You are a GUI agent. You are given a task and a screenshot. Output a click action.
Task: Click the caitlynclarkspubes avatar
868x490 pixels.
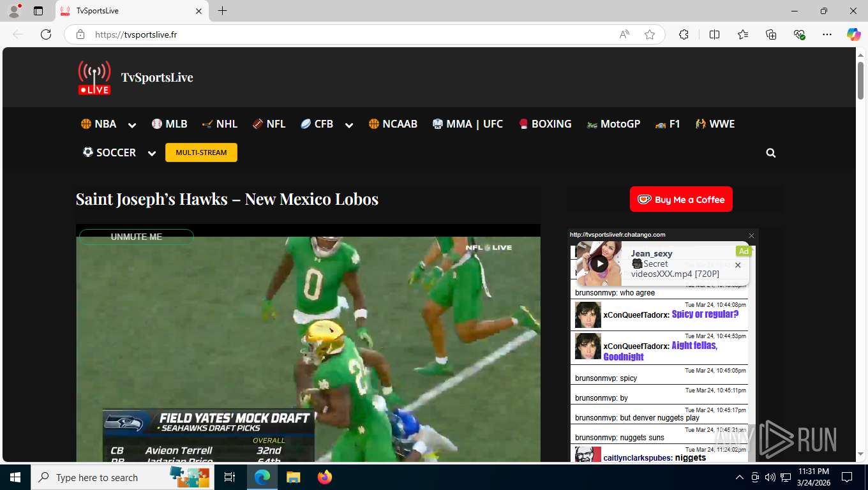pos(588,455)
